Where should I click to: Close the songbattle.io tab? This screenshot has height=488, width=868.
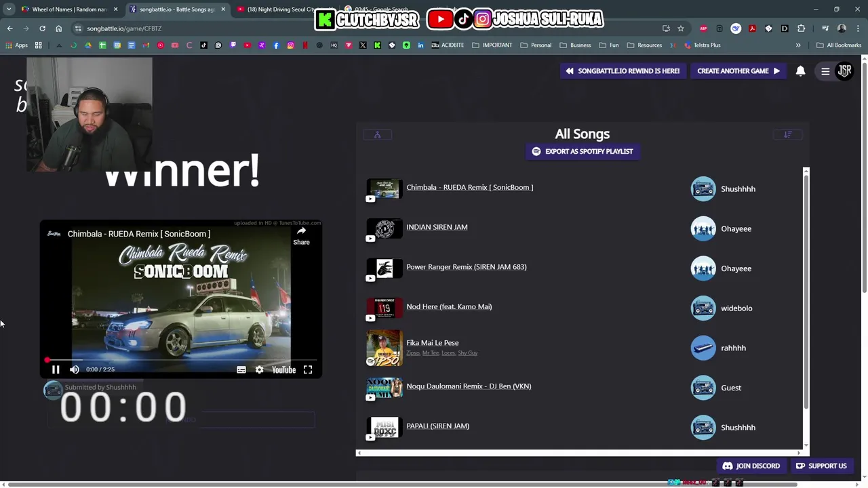tap(222, 9)
